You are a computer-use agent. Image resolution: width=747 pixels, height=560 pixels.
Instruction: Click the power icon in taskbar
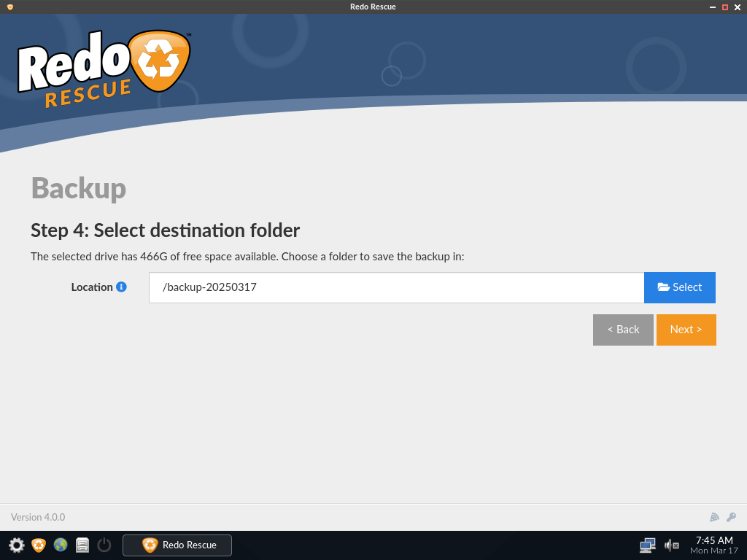click(104, 545)
